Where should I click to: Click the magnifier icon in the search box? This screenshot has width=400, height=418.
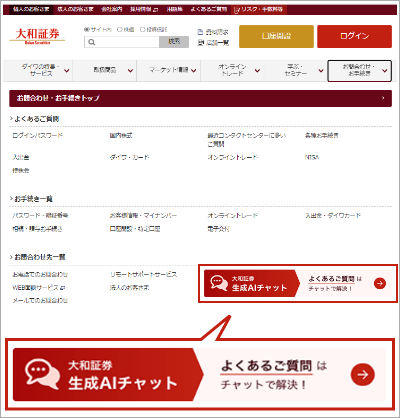pyautogui.click(x=92, y=42)
